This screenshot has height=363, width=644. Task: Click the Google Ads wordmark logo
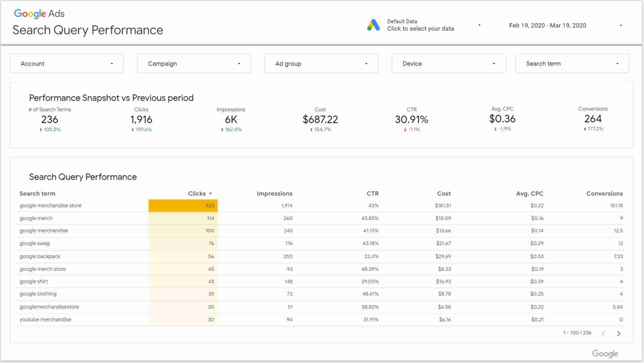39,14
